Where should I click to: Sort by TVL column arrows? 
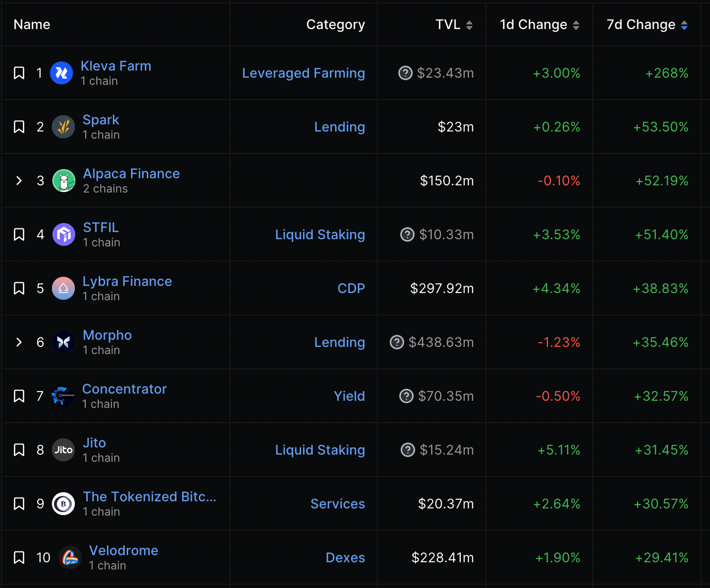[469, 25]
